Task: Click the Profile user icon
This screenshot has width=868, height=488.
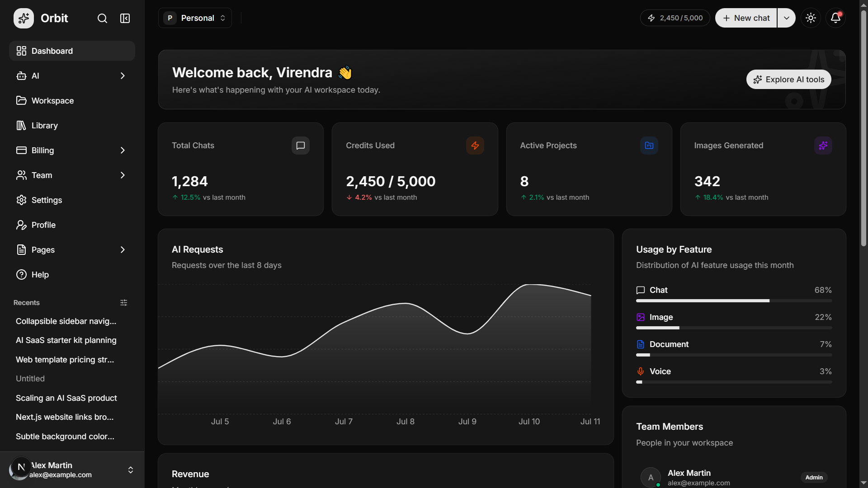Action: pos(21,225)
